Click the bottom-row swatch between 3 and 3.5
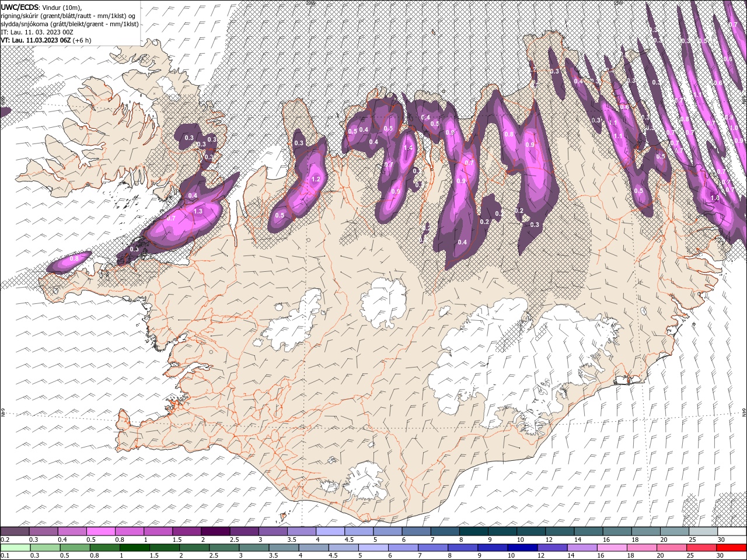 [x=254, y=547]
